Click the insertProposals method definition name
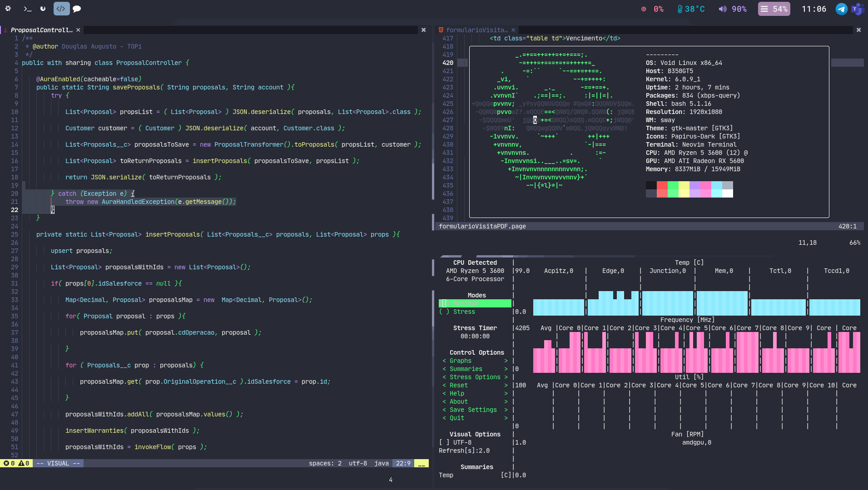Image resolution: width=868 pixels, height=490 pixels. coord(173,234)
